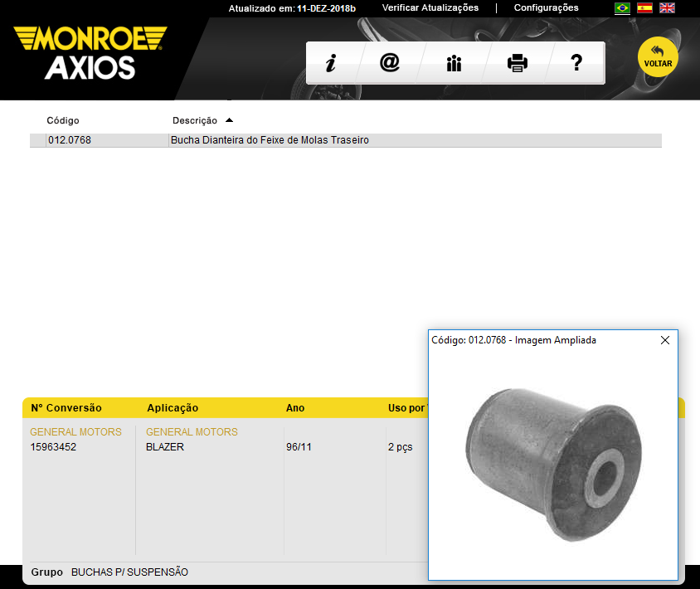Click the Aplicação column header
This screenshot has width=700, height=589.
pyautogui.click(x=173, y=408)
